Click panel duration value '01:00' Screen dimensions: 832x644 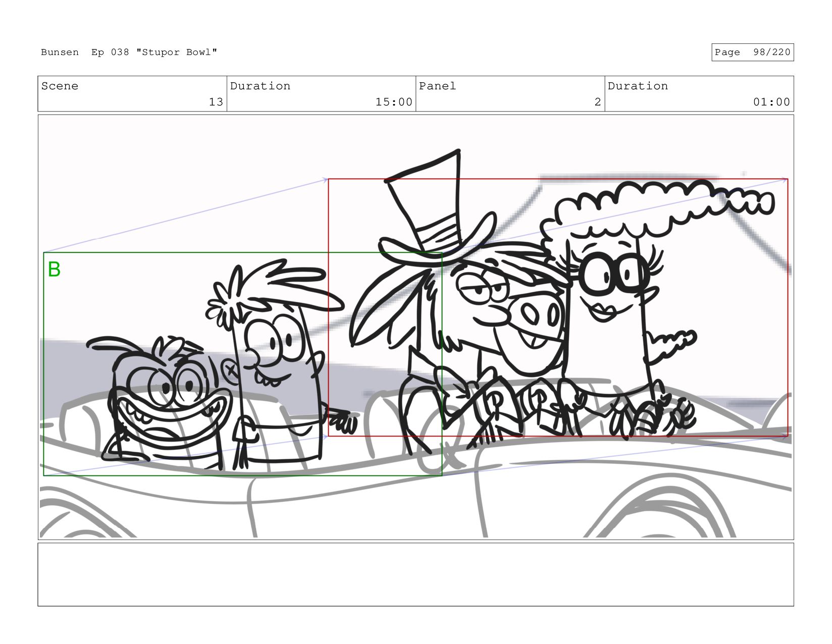point(771,102)
